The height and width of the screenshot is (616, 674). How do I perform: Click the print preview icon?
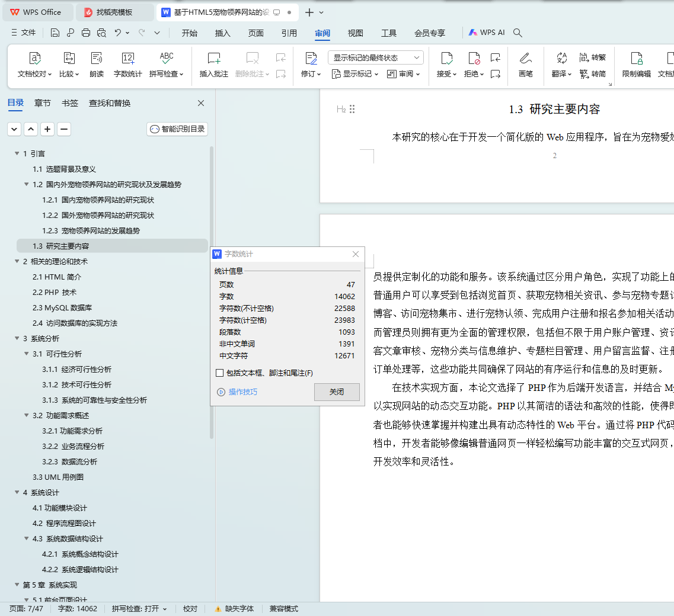pos(101,33)
